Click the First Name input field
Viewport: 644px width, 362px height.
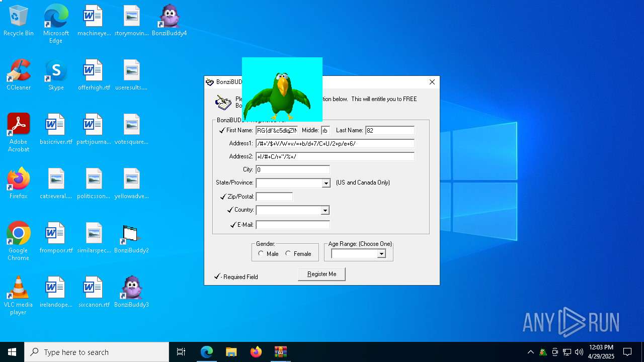point(277,130)
